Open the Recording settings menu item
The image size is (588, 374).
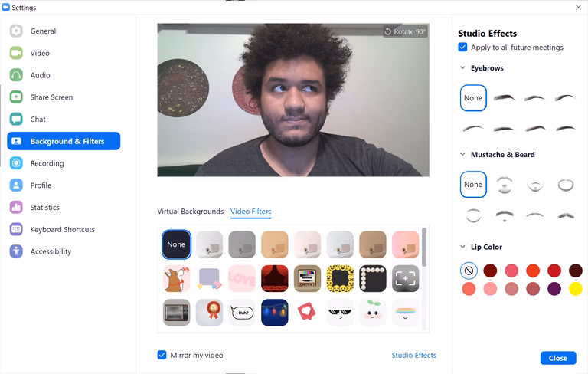47,163
